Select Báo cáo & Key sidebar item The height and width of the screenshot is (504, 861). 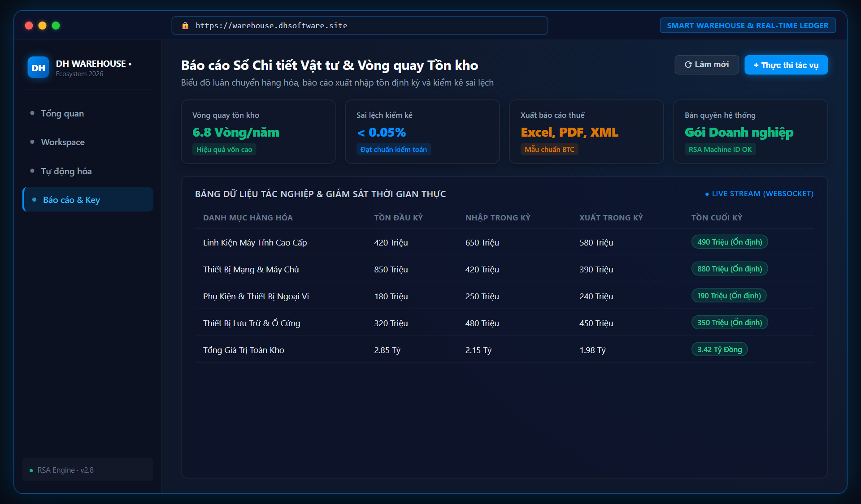(x=88, y=200)
